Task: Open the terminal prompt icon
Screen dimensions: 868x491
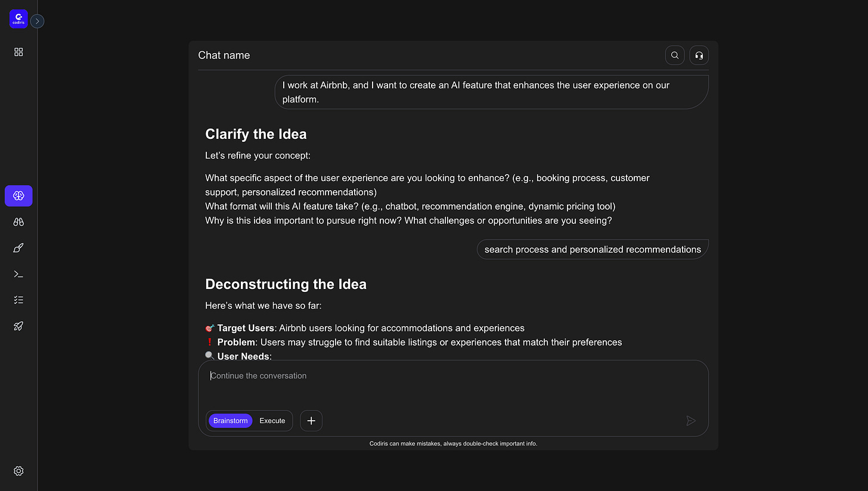Action: pos(18,274)
